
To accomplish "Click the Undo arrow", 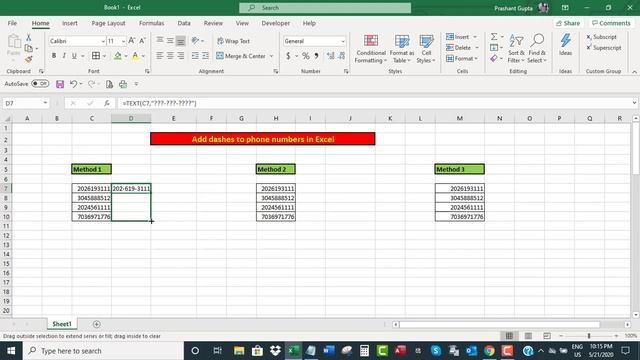I will pyautogui.click(x=73, y=84).
